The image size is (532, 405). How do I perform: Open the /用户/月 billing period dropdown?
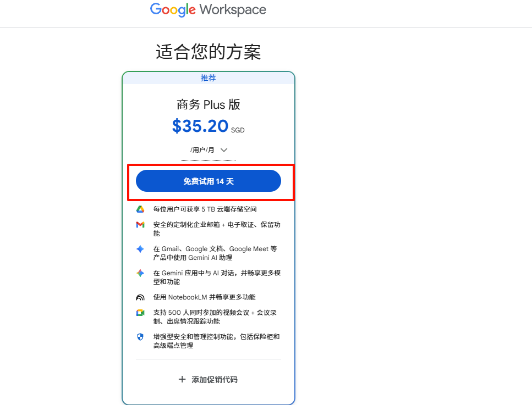[x=208, y=149]
